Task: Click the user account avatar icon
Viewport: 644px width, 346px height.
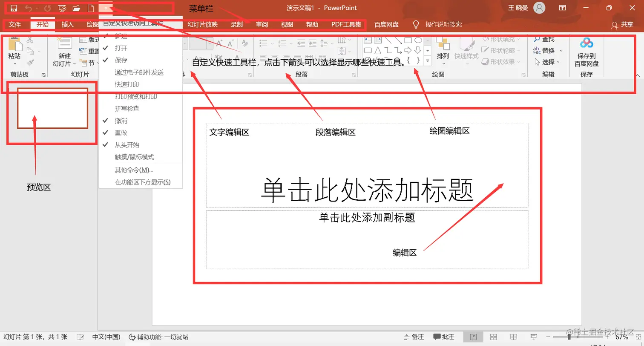Action: [x=539, y=8]
